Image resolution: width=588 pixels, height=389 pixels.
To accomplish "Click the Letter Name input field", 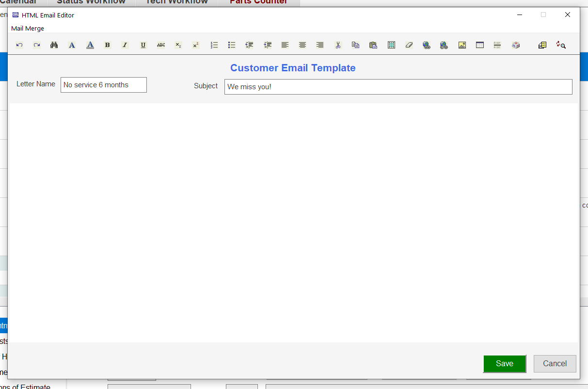I will point(104,85).
